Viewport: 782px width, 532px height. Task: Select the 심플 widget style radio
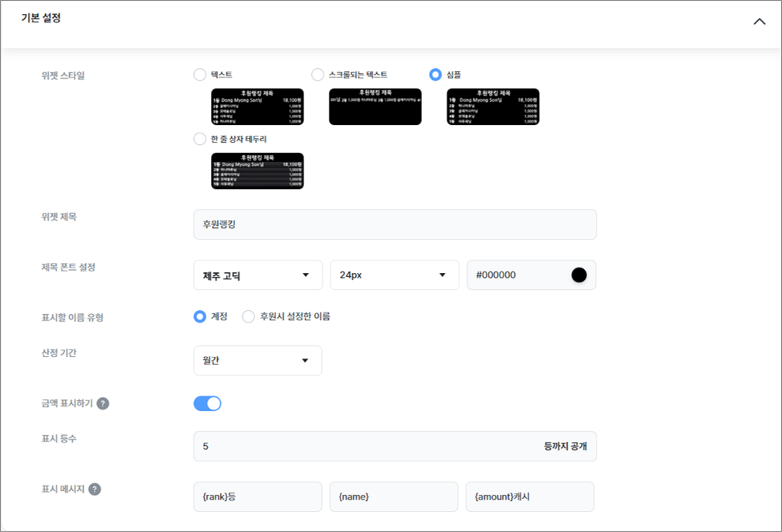tap(435, 74)
